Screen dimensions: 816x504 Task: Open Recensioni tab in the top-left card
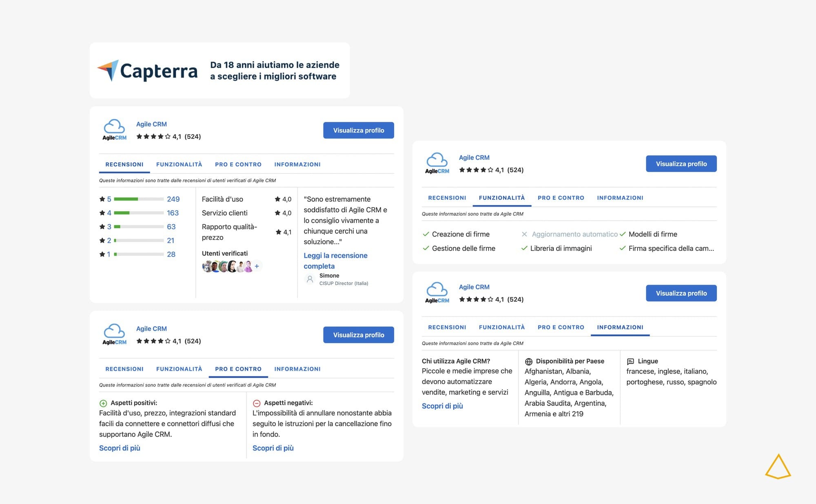124,164
